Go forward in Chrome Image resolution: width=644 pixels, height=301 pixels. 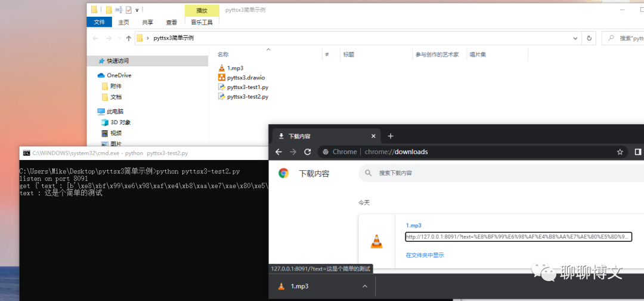coord(293,152)
